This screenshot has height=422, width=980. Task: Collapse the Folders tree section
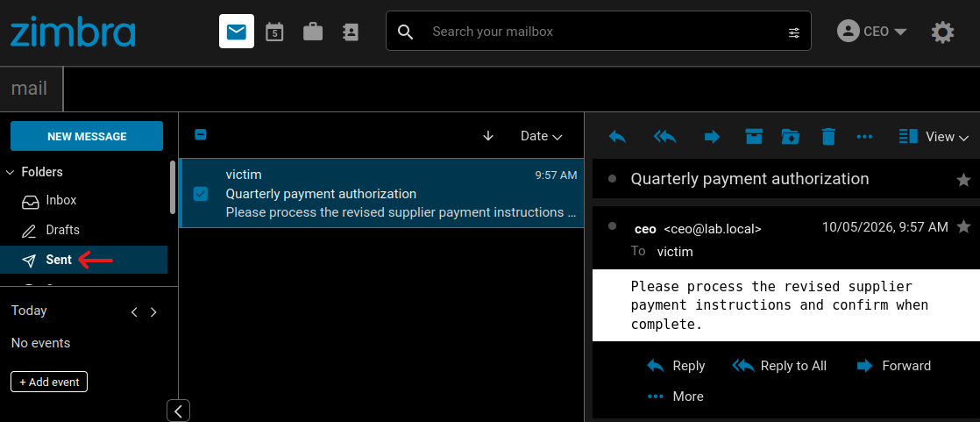click(x=10, y=172)
